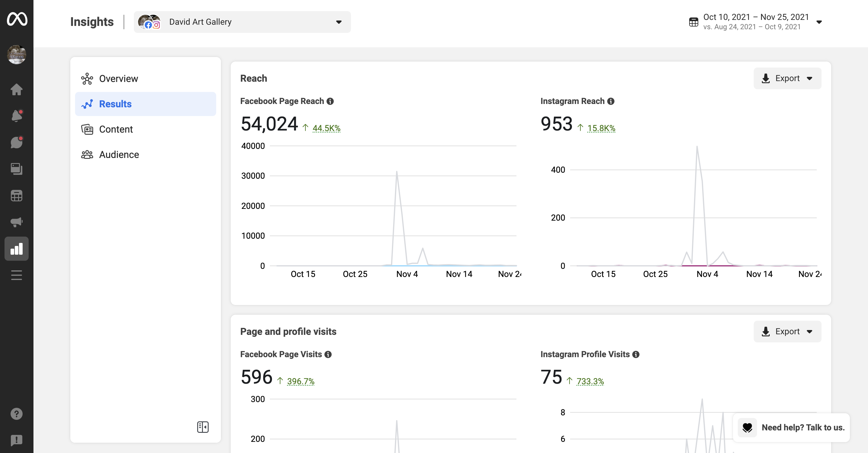The width and height of the screenshot is (868, 453).
Task: Click the Help question mark icon
Action: (17, 414)
